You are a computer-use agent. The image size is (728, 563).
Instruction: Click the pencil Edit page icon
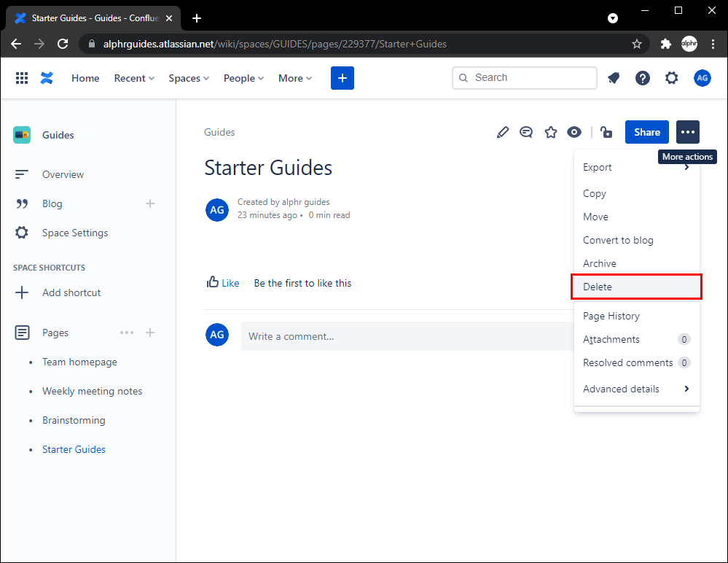[502, 132]
